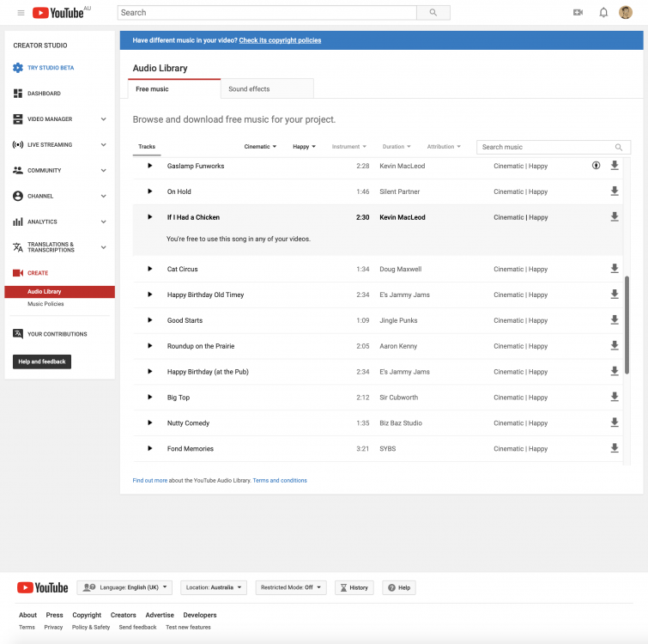This screenshot has height=644, width=648.
Task: Download the On Hold track
Action: [615, 191]
